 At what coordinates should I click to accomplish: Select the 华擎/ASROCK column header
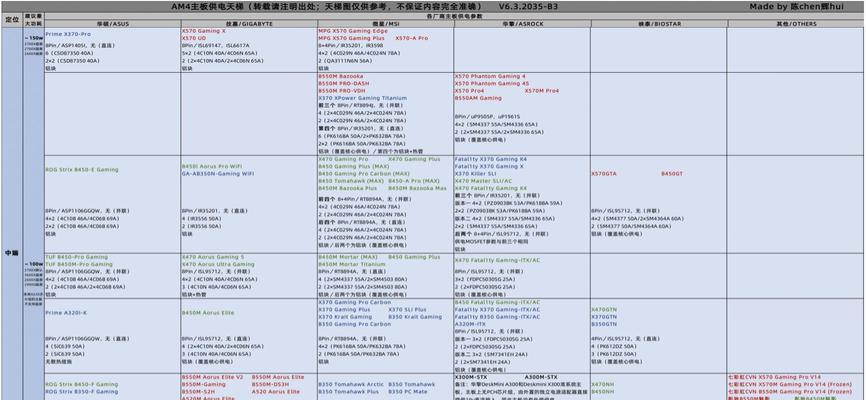click(x=522, y=24)
